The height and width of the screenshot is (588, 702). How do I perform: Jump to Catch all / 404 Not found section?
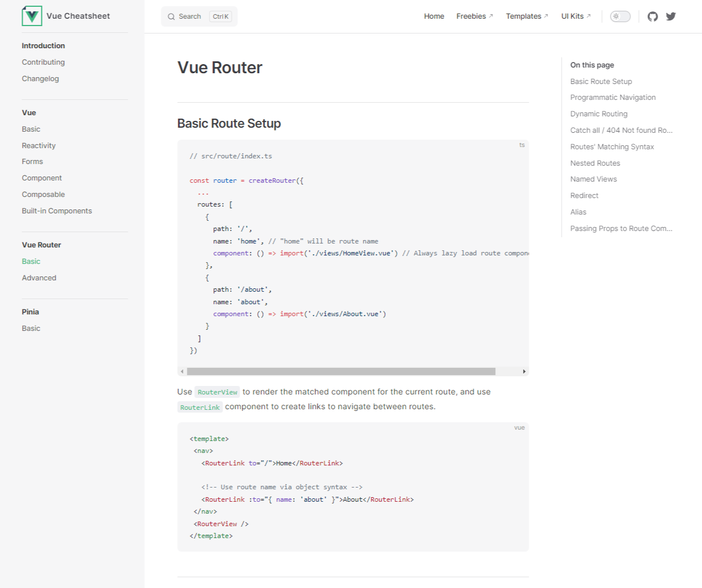[621, 130]
